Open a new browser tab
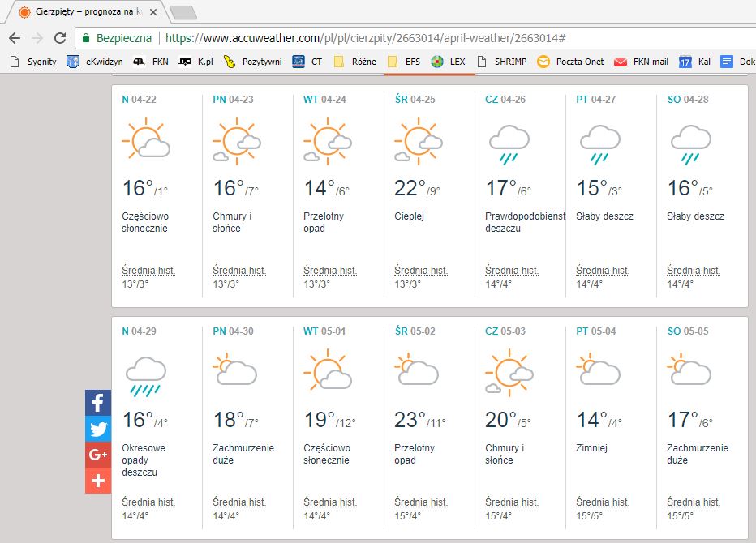 click(x=183, y=12)
